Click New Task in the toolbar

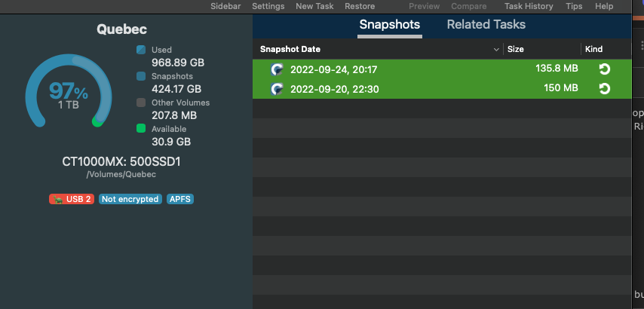pyautogui.click(x=314, y=6)
